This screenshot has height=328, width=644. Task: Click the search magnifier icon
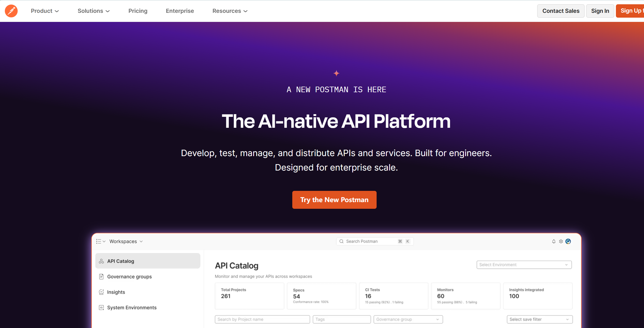point(342,241)
